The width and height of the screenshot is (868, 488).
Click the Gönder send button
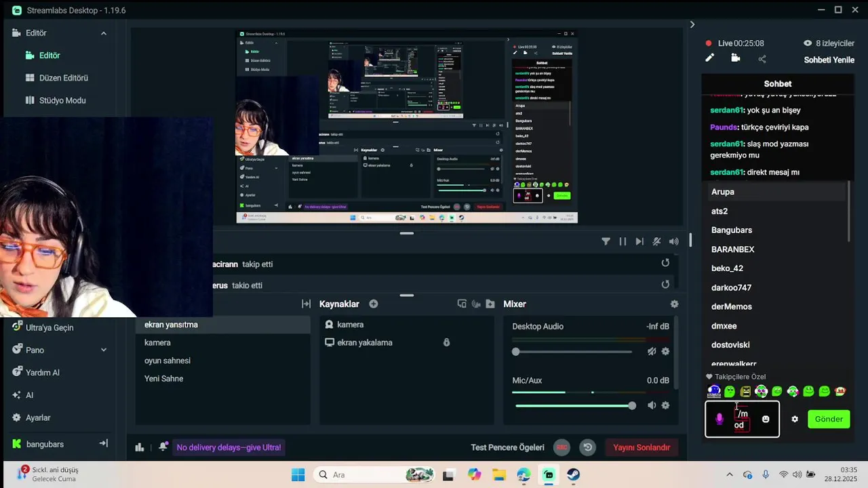tap(829, 419)
